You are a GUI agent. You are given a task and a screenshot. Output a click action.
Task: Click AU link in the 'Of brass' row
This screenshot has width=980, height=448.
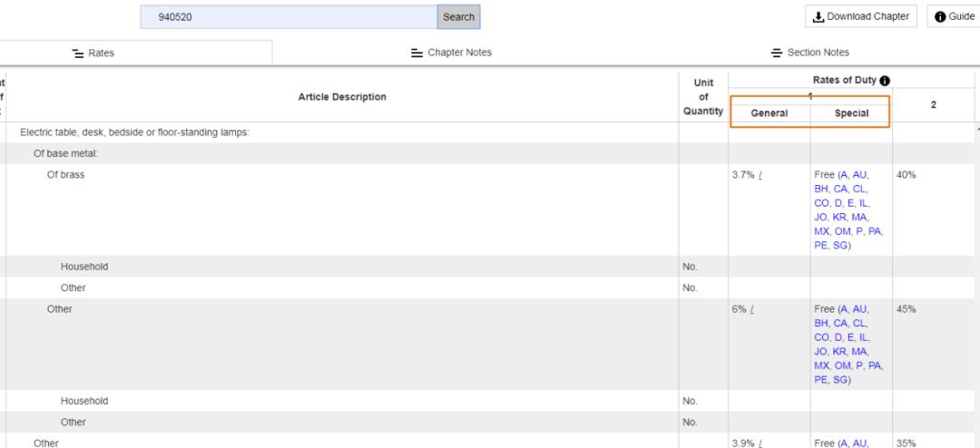[861, 175]
